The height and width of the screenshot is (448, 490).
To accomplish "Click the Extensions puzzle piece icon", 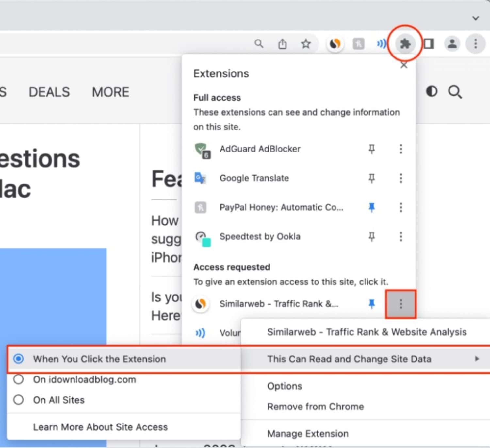I will [405, 43].
